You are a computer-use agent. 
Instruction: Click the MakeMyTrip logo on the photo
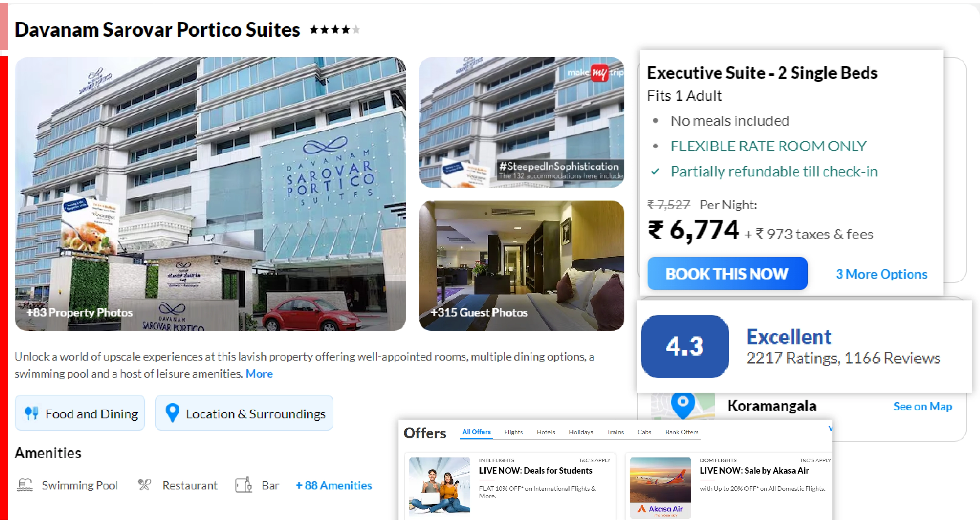(x=595, y=74)
